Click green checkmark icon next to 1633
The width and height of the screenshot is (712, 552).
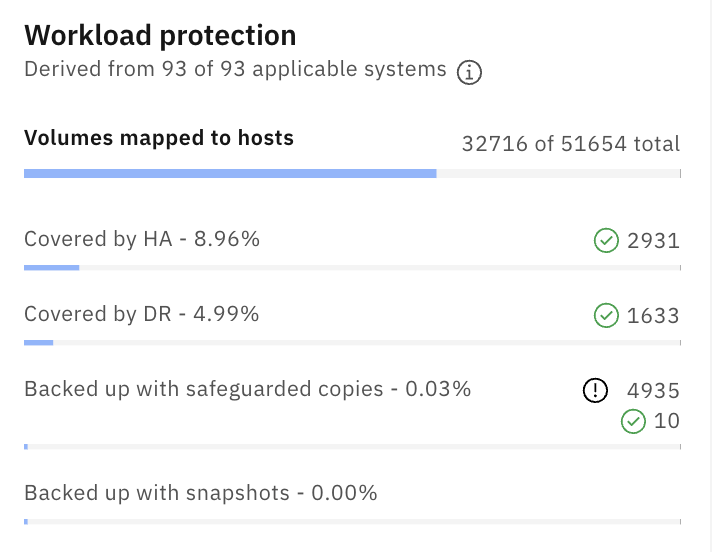[606, 315]
